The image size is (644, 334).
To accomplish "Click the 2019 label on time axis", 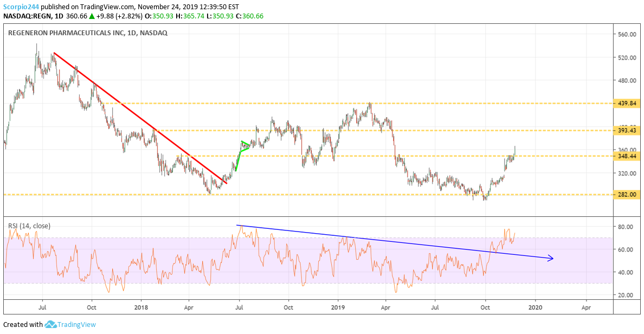I will point(338,307).
